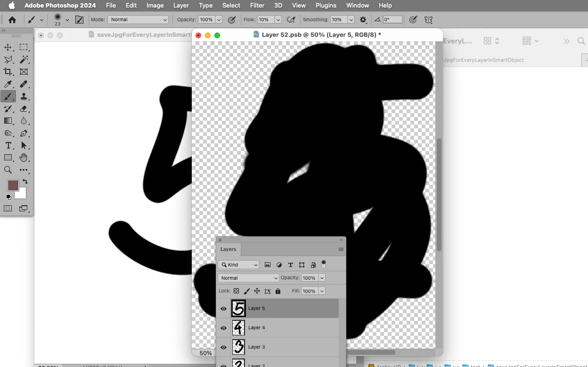The height and width of the screenshot is (367, 588).
Task: Enable airbrush-style build-up
Action: (291, 20)
